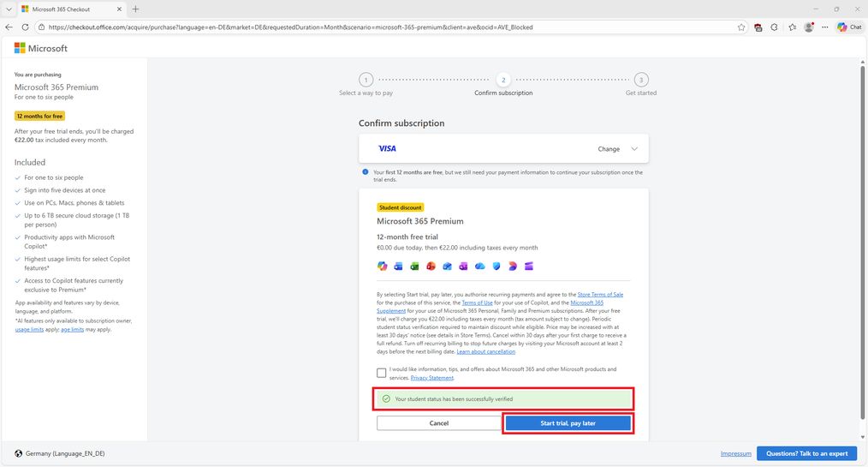Close the Microsoft 365 Checkout tab
This screenshot has height=467, width=868.
(119, 9)
